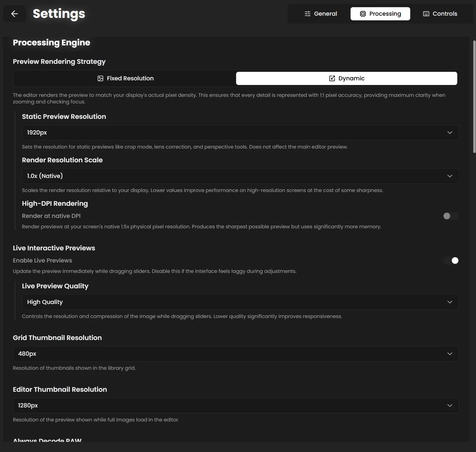The height and width of the screenshot is (452, 476).
Task: Disable the Enable Live Previews toggle
Action: [x=450, y=261]
